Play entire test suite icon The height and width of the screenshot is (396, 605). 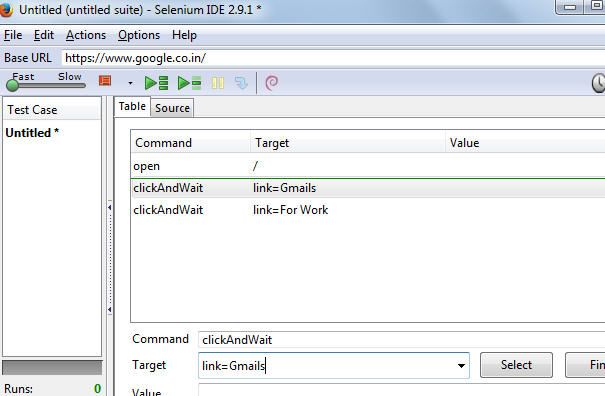156,83
